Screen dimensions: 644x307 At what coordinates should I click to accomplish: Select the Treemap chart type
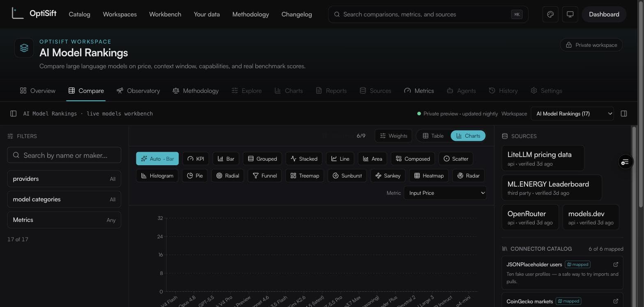point(305,175)
